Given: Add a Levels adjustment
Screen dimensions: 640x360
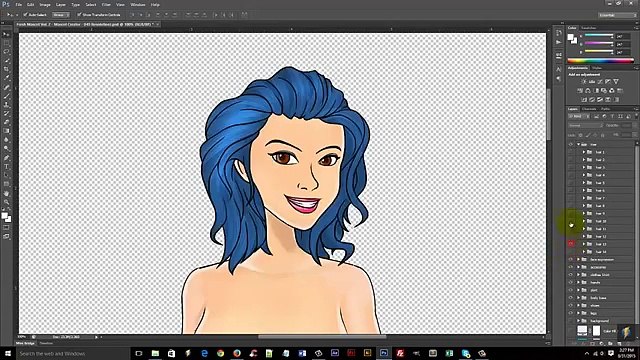Looking at the screenshot, I should [592, 82].
